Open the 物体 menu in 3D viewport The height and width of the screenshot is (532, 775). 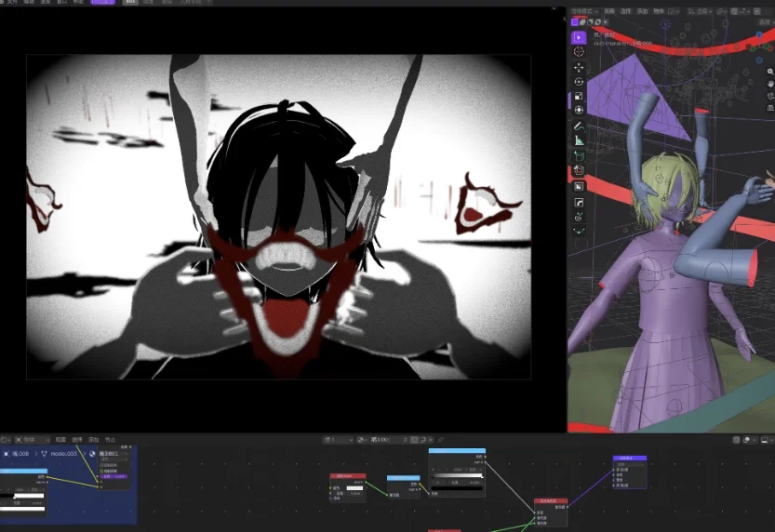[x=659, y=11]
